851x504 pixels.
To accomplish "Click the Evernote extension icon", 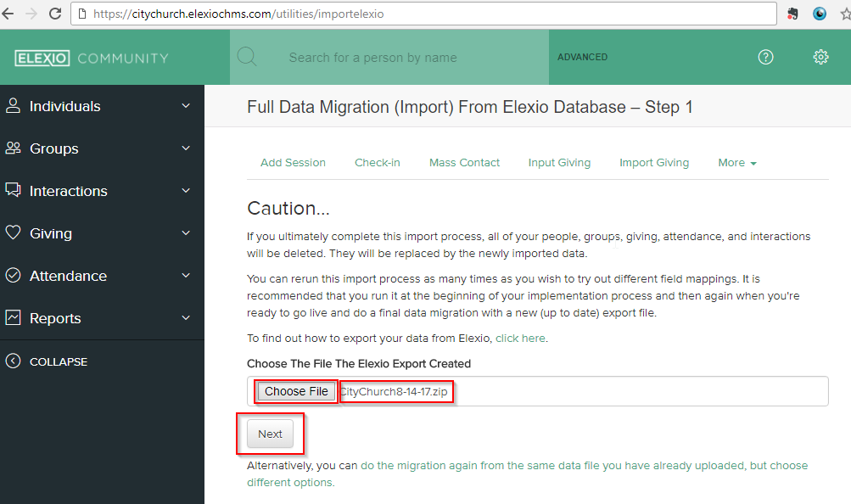I will [793, 14].
